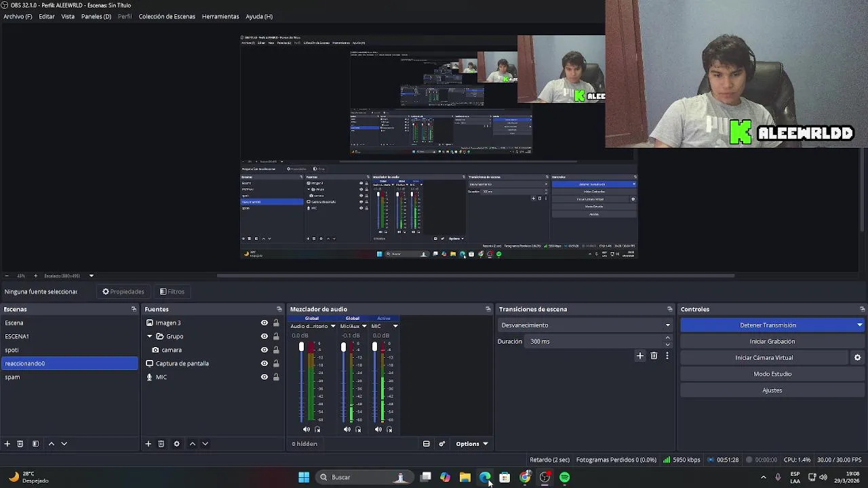Adjust MIC channel volume fader

[x=374, y=348]
